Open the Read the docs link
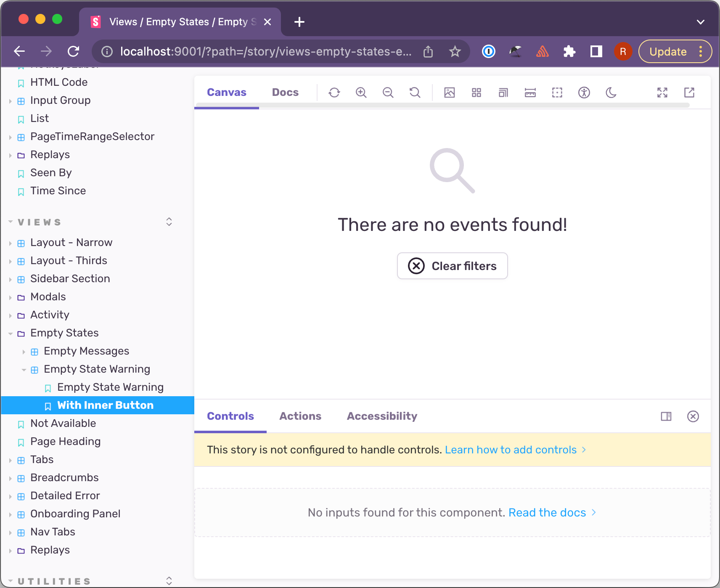 tap(552, 512)
